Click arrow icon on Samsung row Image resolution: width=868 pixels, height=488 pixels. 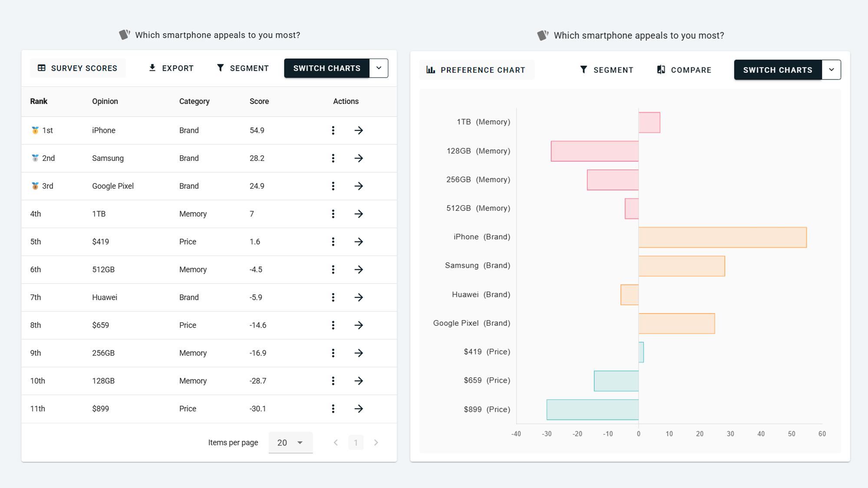pos(358,158)
